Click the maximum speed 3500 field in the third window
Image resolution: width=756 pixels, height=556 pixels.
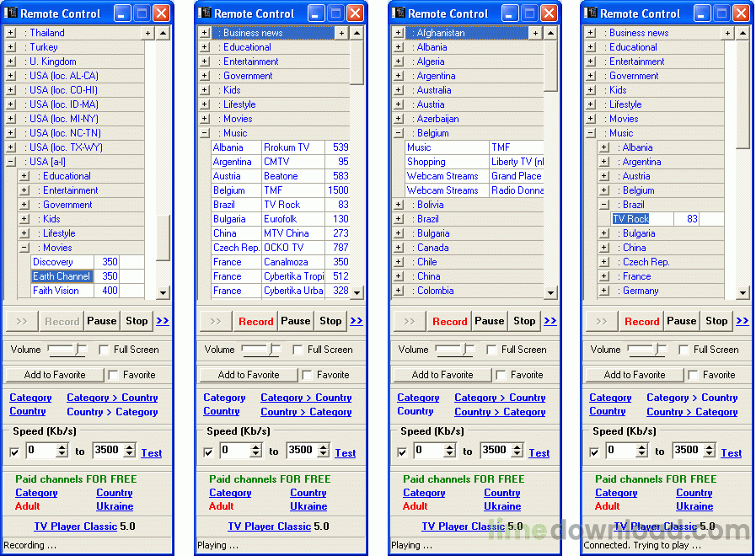pyautogui.click(x=496, y=451)
